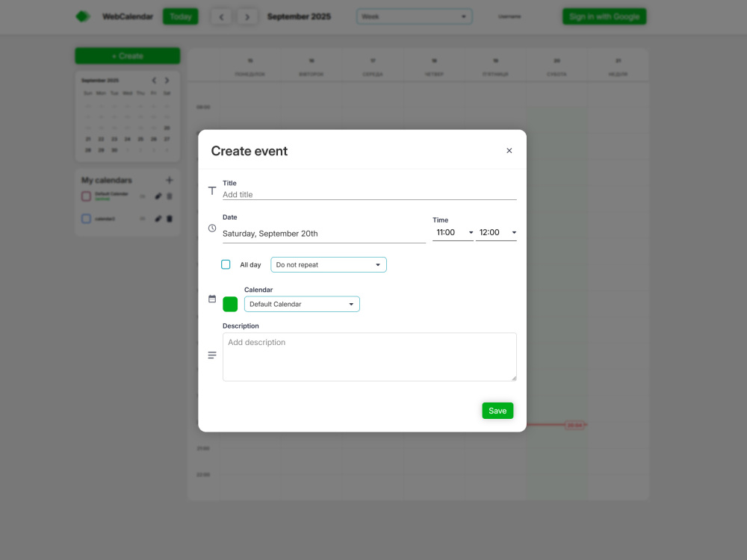
Task: Select day 20 in mini calendar
Action: (x=167, y=128)
